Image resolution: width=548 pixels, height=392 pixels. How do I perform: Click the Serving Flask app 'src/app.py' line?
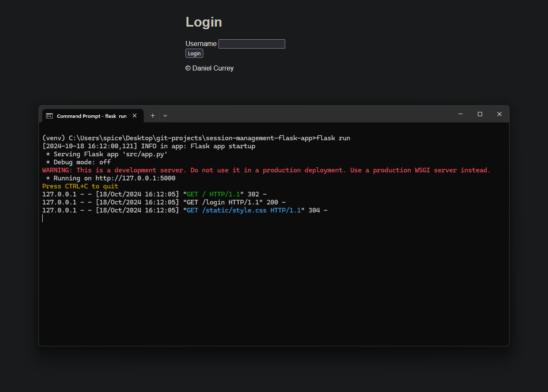pos(107,154)
